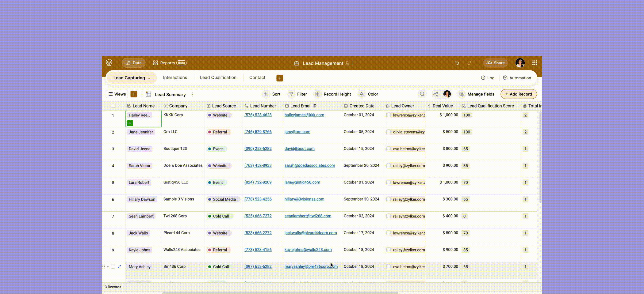The width and height of the screenshot is (644, 294).
Task: Open the Filter options
Action: 297,94
